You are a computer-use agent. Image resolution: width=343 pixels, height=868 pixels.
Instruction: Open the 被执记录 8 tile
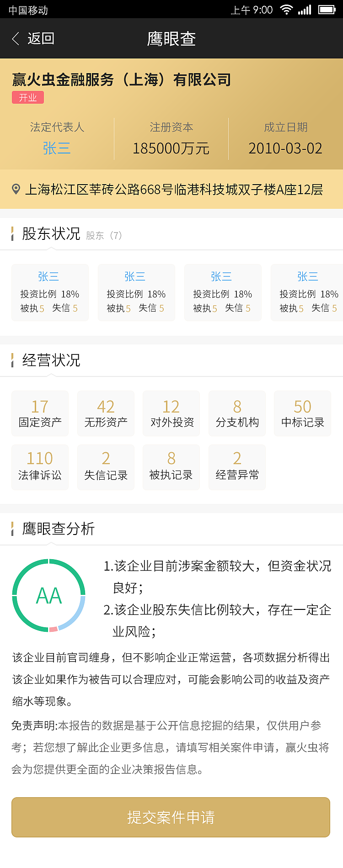coord(171,467)
